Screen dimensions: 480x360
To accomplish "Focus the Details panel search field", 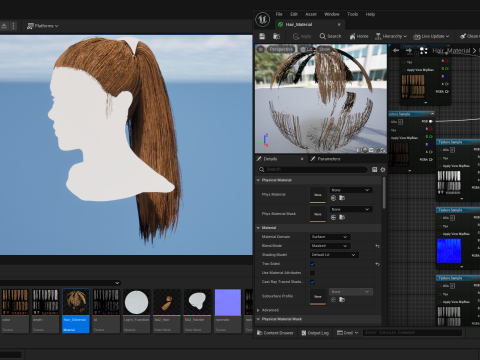I will [x=313, y=169].
